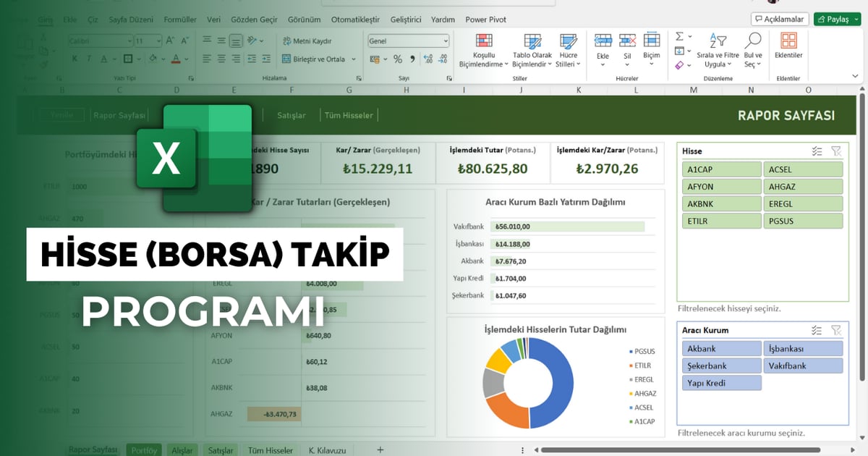Screen dimensions: 868x456
Task: Click the Clear eraser icon
Action: [679, 65]
